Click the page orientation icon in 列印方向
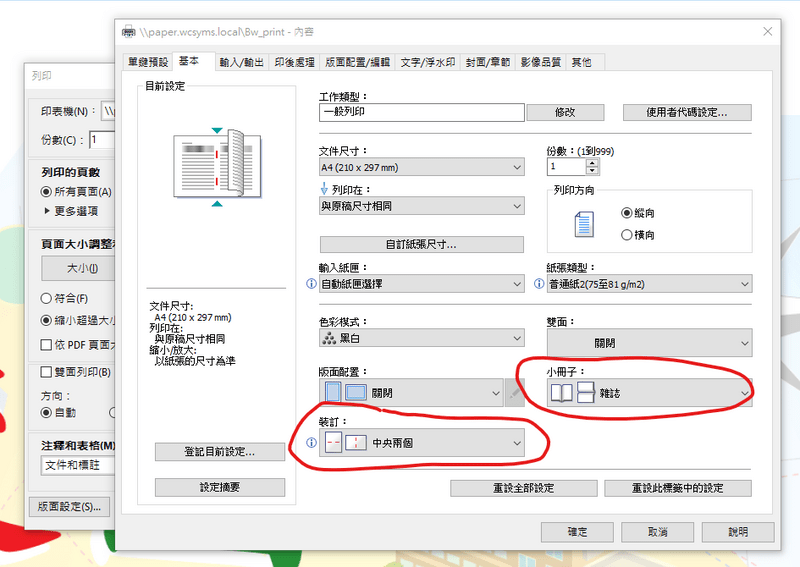Image resolution: width=800 pixels, height=567 pixels. (584, 224)
